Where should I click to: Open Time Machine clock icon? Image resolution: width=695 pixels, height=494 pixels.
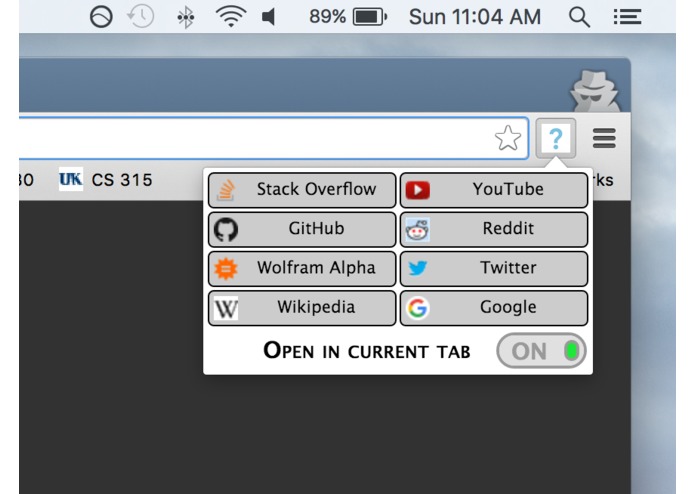point(141,17)
